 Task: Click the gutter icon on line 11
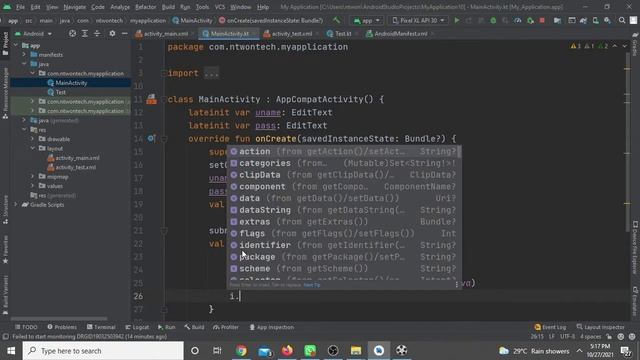click(151, 99)
